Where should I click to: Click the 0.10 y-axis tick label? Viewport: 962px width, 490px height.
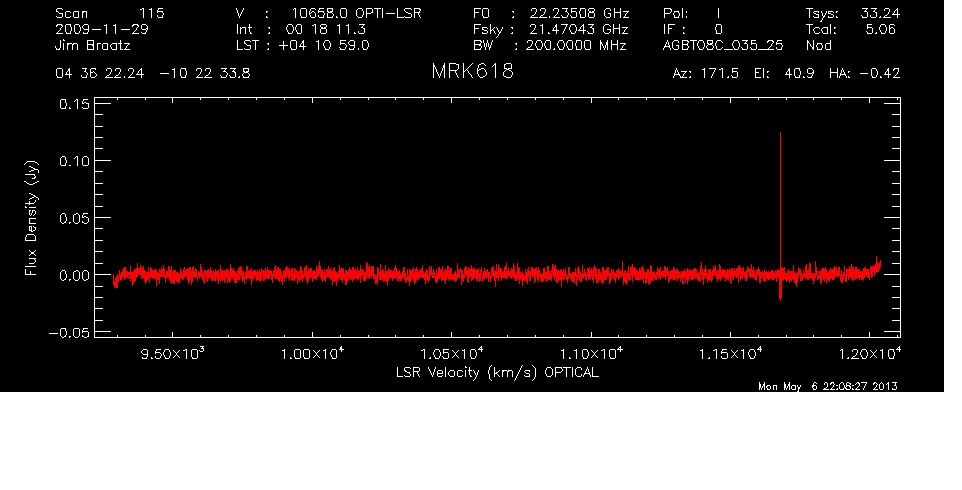click(x=74, y=161)
